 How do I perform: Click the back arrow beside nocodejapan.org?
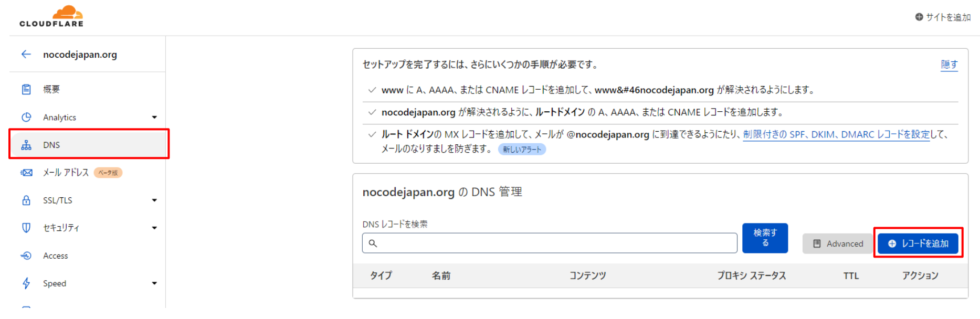[x=26, y=54]
